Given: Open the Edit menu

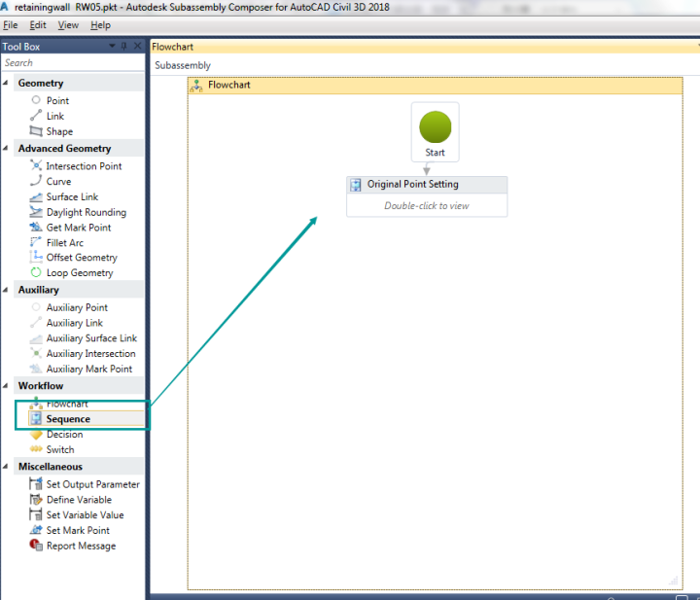Looking at the screenshot, I should pos(38,25).
